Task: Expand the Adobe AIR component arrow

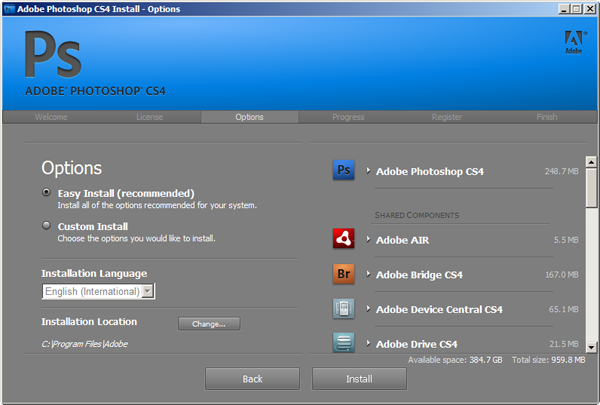Action: click(369, 240)
